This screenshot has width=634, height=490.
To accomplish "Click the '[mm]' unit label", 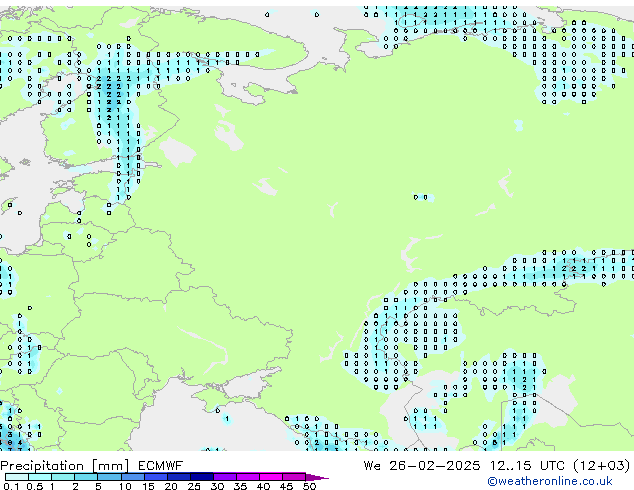I will [x=110, y=466].
